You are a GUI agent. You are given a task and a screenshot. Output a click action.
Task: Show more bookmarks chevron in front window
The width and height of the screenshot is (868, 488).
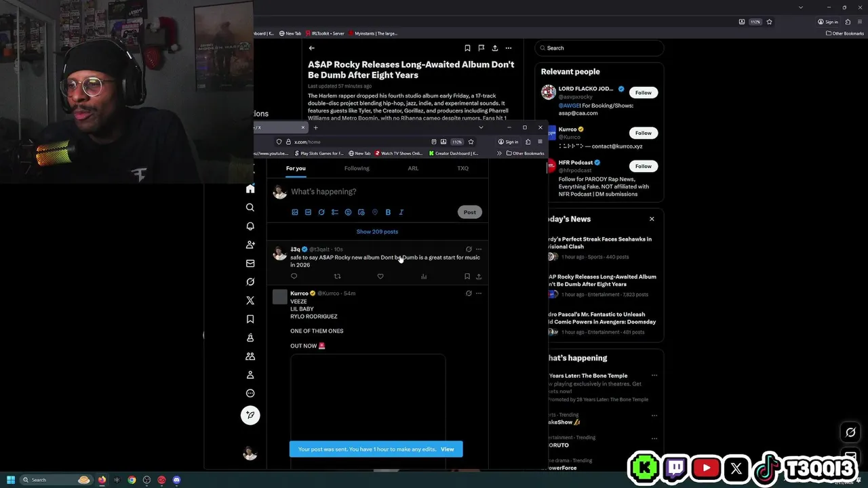(x=499, y=153)
